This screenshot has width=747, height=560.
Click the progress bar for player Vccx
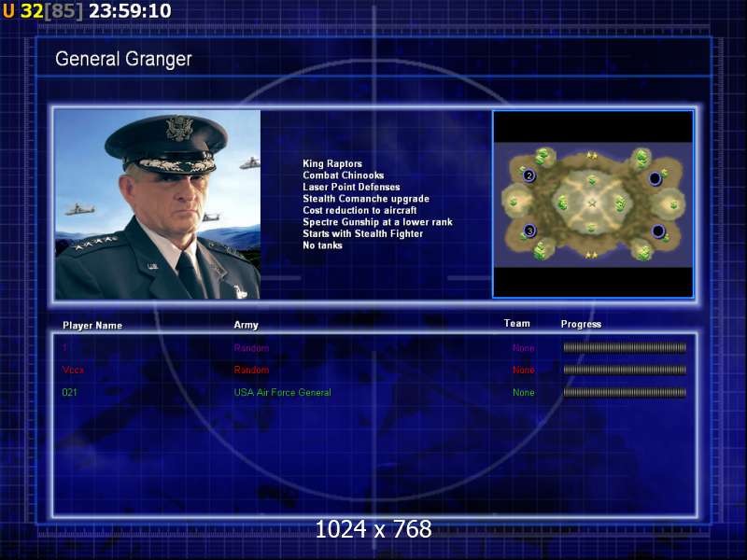[x=625, y=370]
